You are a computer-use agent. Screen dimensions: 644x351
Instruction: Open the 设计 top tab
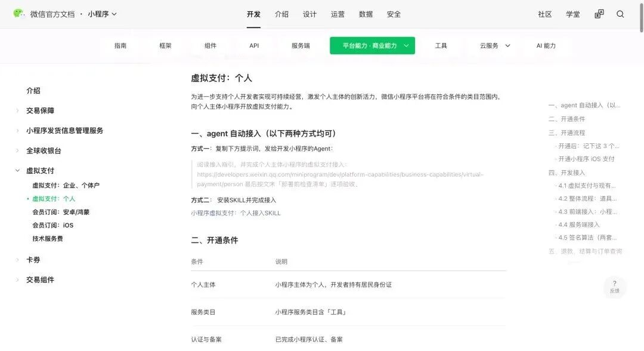tap(309, 14)
